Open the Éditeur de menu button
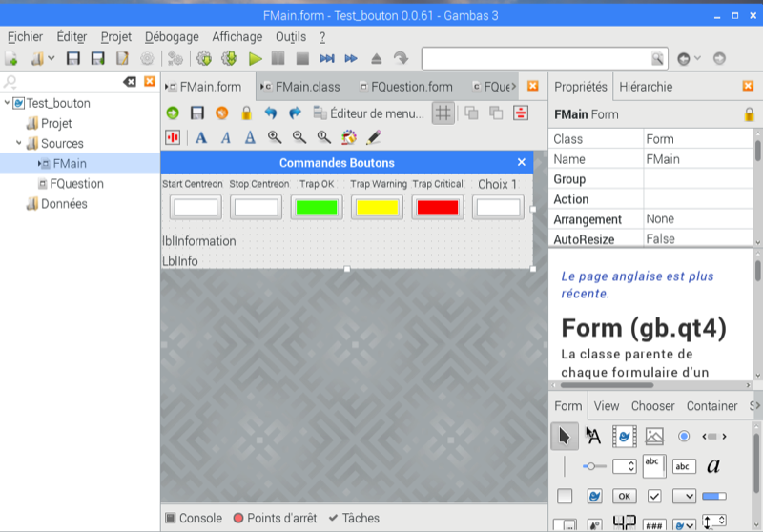 [368, 113]
